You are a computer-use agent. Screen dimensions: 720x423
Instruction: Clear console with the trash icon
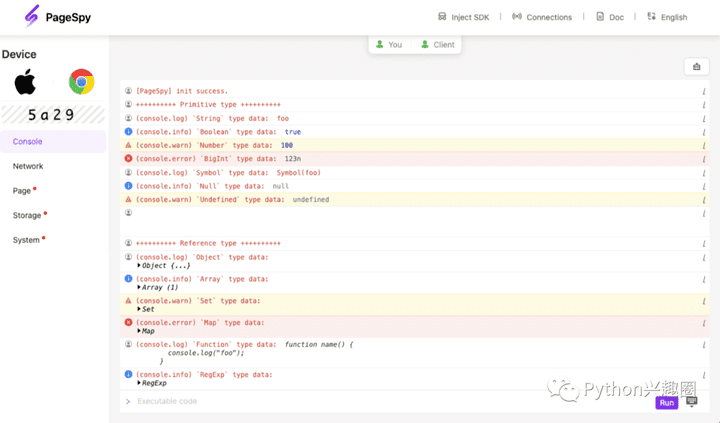697,67
